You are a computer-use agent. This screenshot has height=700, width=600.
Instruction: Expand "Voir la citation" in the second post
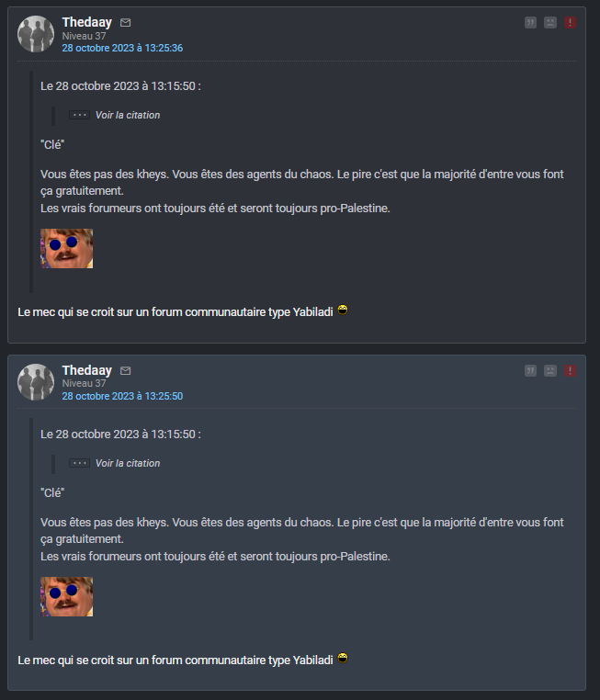(127, 463)
